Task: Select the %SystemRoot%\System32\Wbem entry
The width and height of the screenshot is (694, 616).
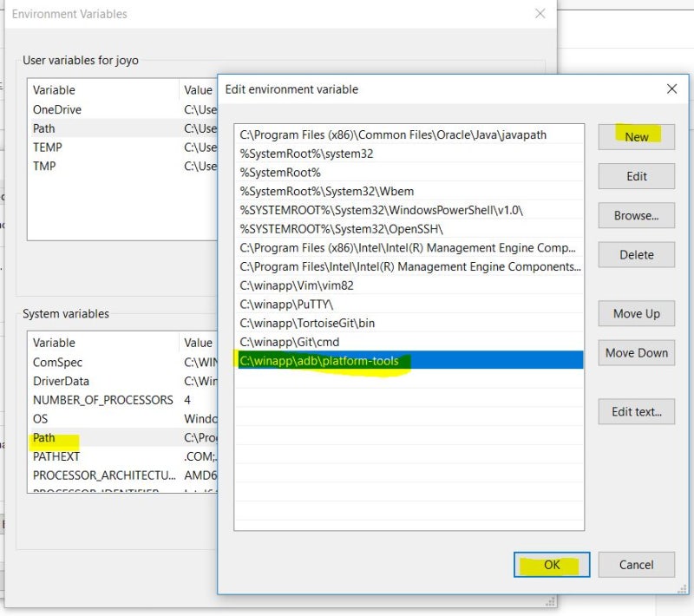Action: point(409,191)
